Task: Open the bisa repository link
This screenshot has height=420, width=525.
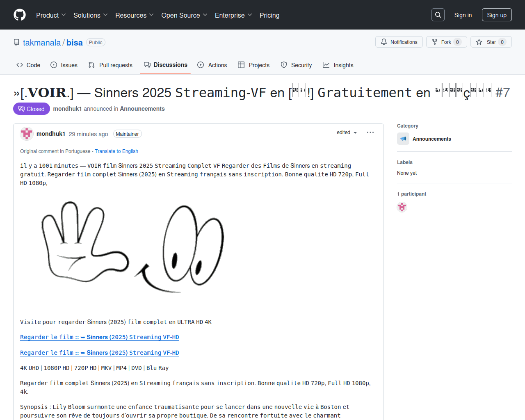Action: (x=75, y=43)
